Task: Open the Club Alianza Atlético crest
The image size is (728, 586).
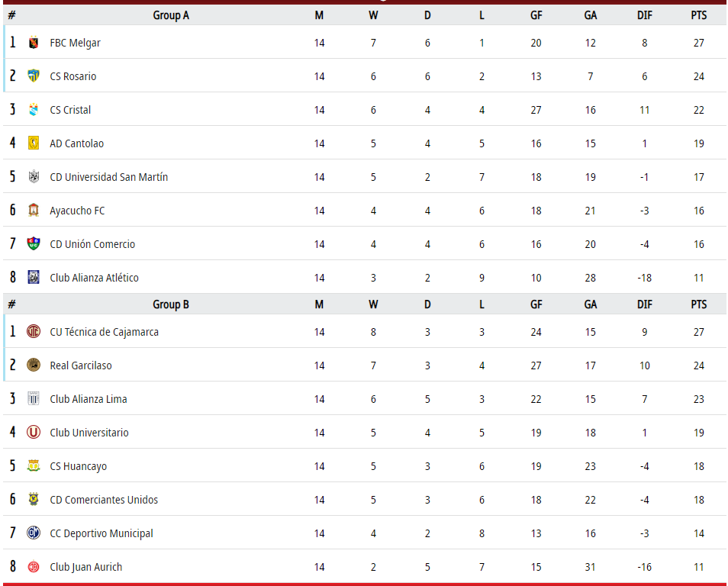Action: [34, 277]
